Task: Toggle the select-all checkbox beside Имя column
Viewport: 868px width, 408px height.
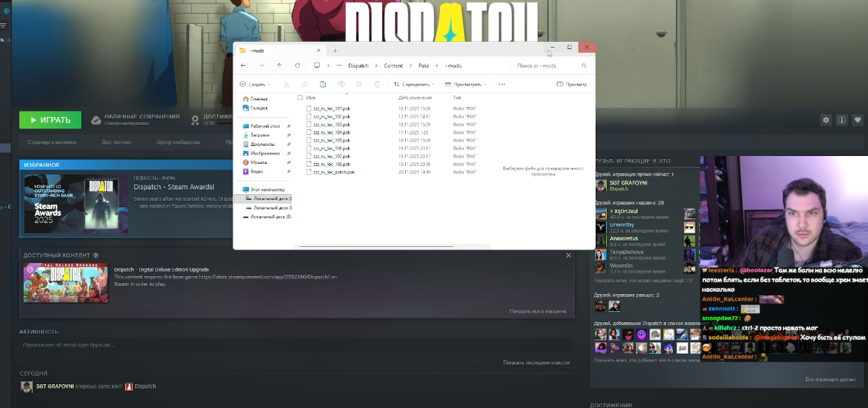Action: tap(300, 97)
